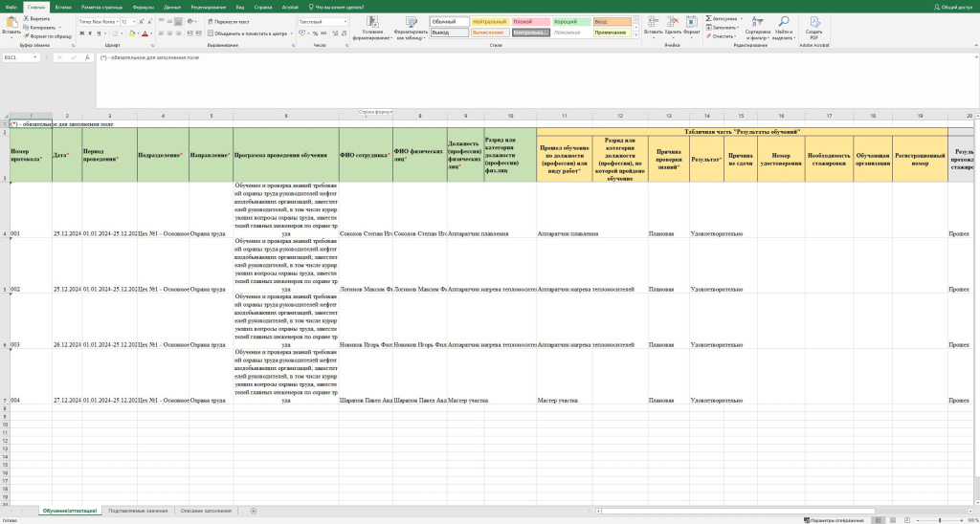Image resolution: width=980 pixels, height=524 pixels.
Task: Open Format as Table (Форматировать как таблицу)
Action: [410, 29]
